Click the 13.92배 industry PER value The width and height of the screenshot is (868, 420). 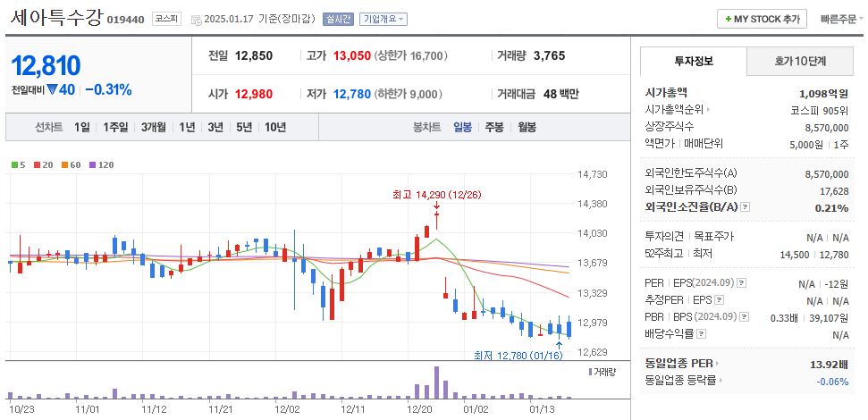pos(829,364)
